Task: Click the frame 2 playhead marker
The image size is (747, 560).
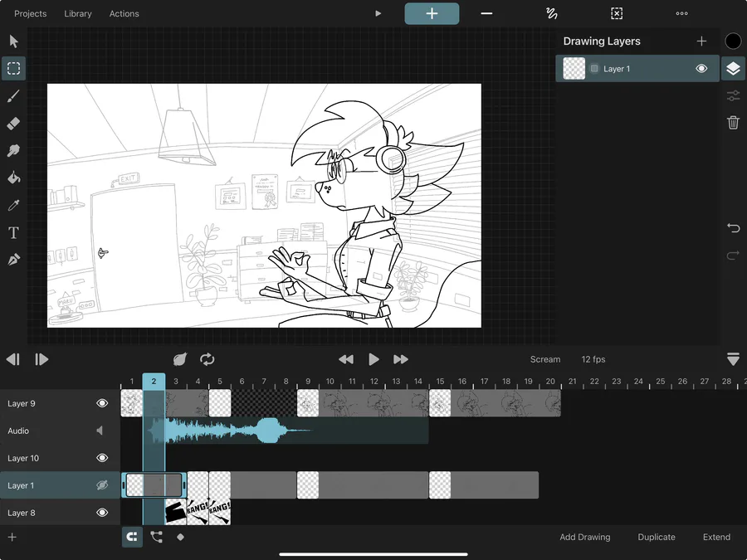Action: (154, 381)
